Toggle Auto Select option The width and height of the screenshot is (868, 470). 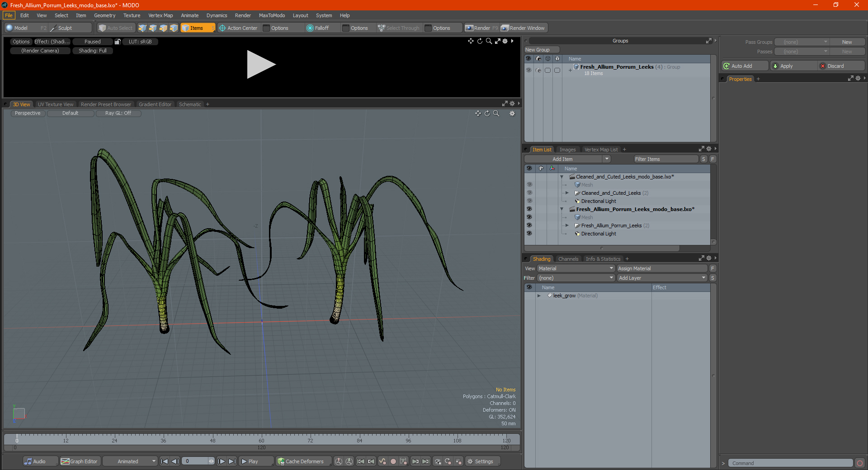(116, 28)
